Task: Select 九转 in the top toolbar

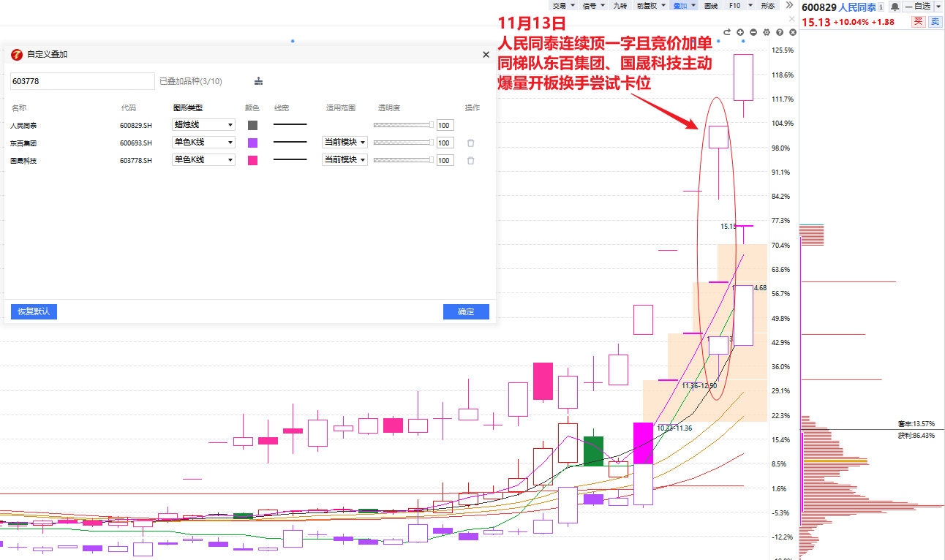Action: tap(620, 6)
